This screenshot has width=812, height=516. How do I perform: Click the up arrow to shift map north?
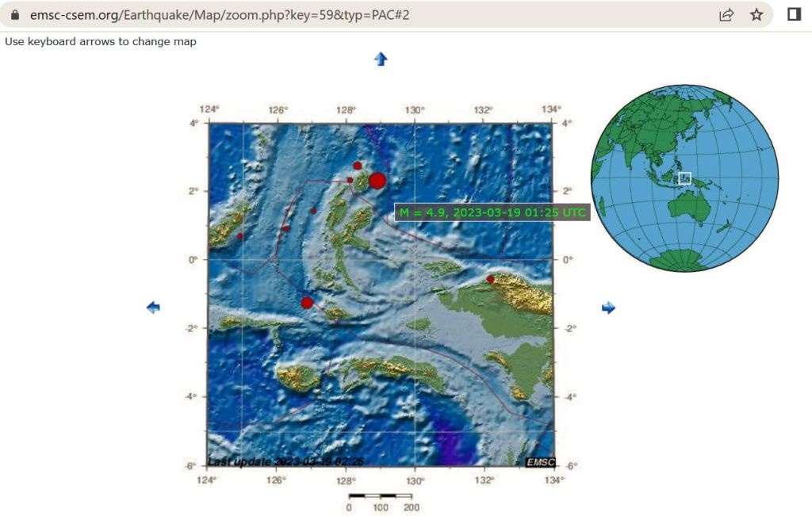coord(381,59)
